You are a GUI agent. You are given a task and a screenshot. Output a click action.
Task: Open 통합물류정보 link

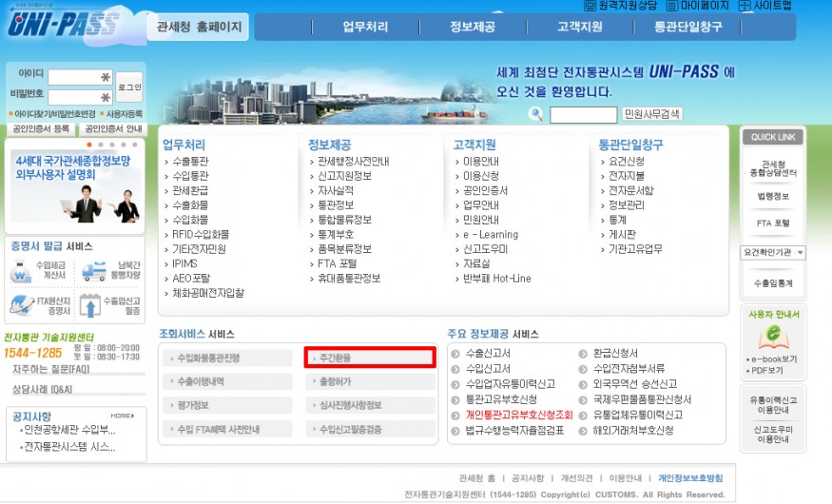tap(344, 220)
